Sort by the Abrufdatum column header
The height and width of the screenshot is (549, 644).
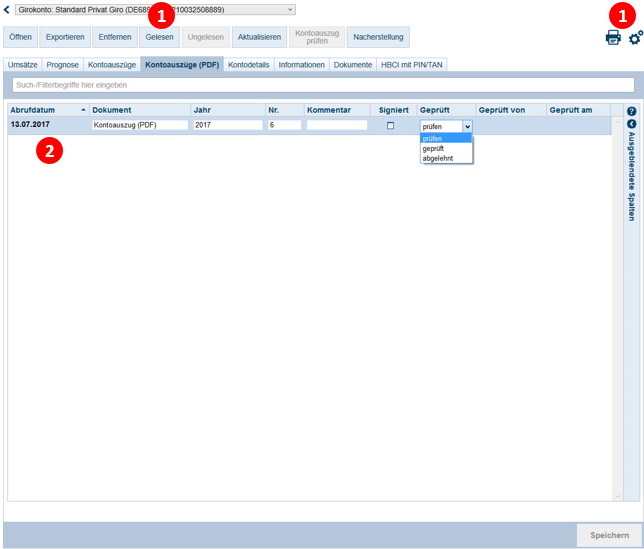click(45, 110)
